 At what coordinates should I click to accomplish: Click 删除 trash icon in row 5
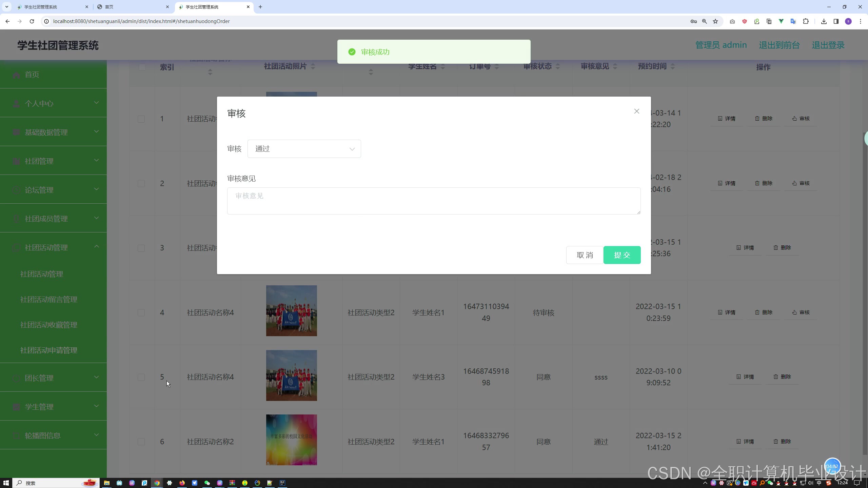tap(776, 377)
